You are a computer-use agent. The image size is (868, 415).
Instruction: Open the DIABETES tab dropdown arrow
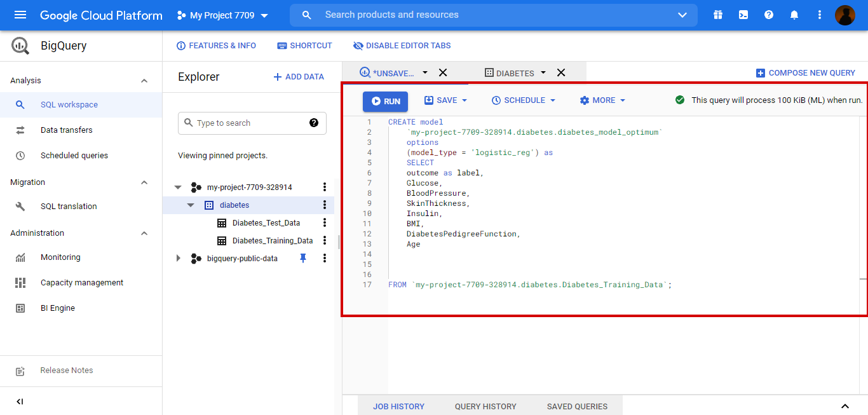pos(543,72)
